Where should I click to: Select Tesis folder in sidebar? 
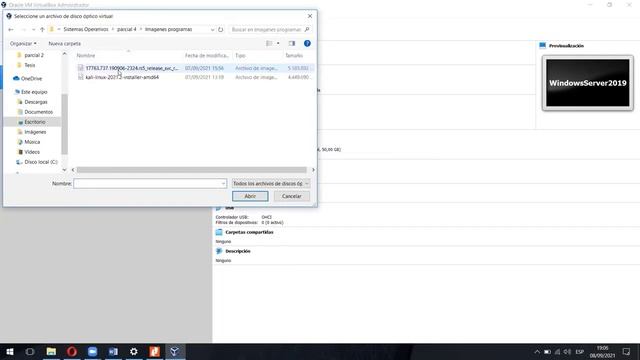(29, 65)
